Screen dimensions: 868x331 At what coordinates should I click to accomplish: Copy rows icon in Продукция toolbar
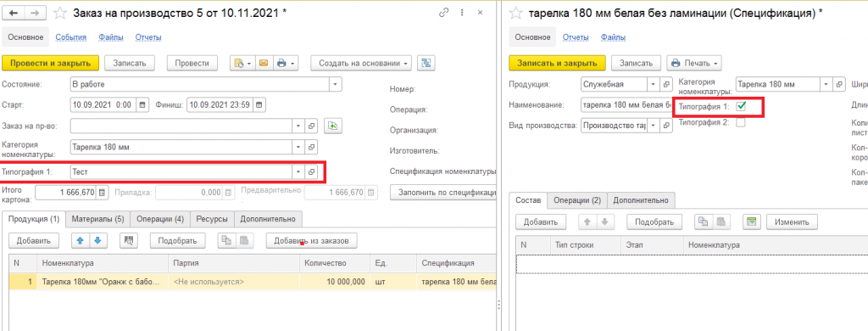(226, 241)
